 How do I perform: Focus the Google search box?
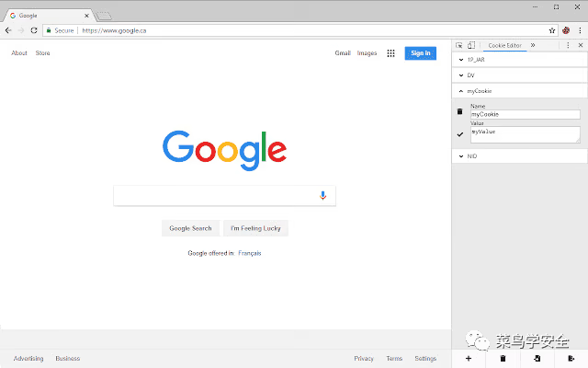[x=224, y=195]
